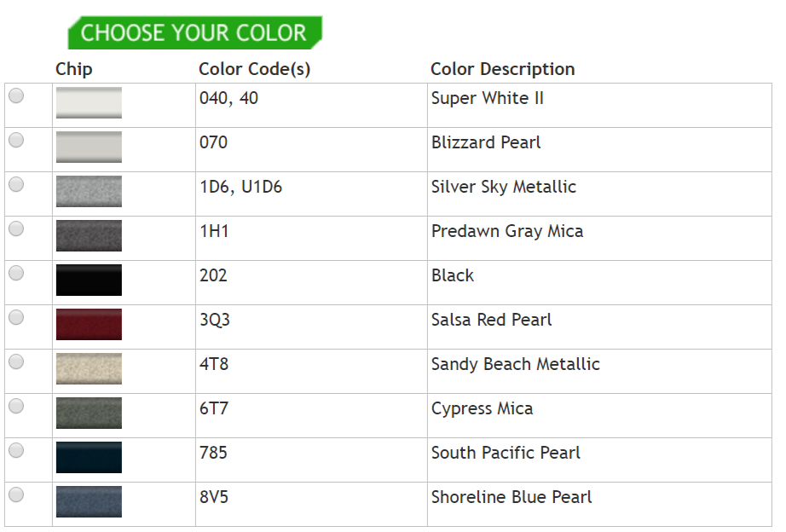Click the color code 3Q3 cell

pyautogui.click(x=215, y=321)
